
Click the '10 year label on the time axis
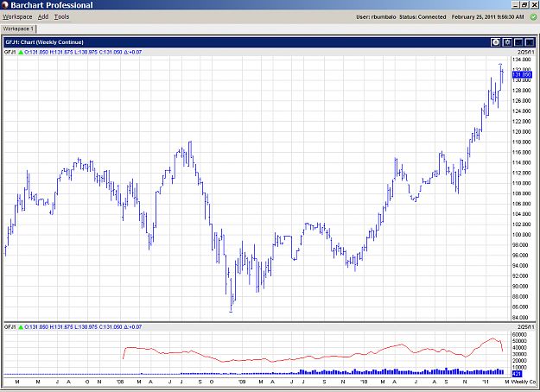click(364, 382)
